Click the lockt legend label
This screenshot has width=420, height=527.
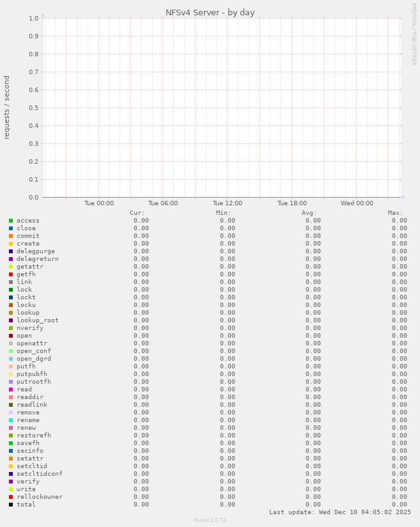[26, 297]
